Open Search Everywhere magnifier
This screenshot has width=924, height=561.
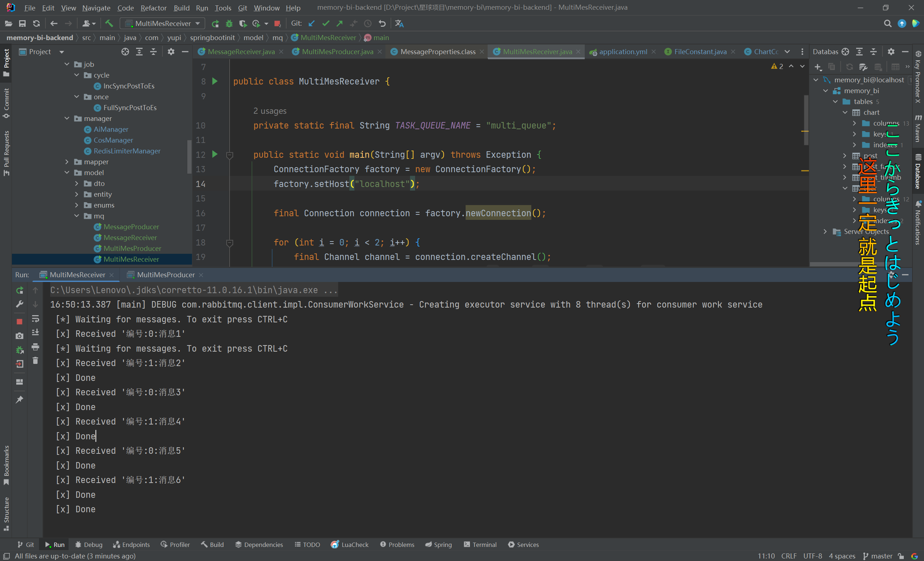click(888, 23)
